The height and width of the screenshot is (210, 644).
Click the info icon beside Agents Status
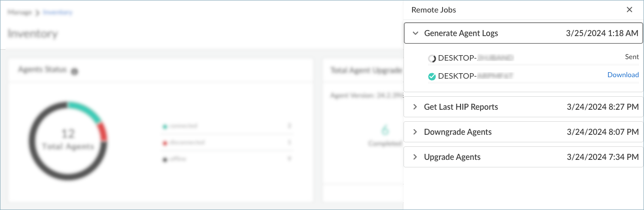(74, 72)
